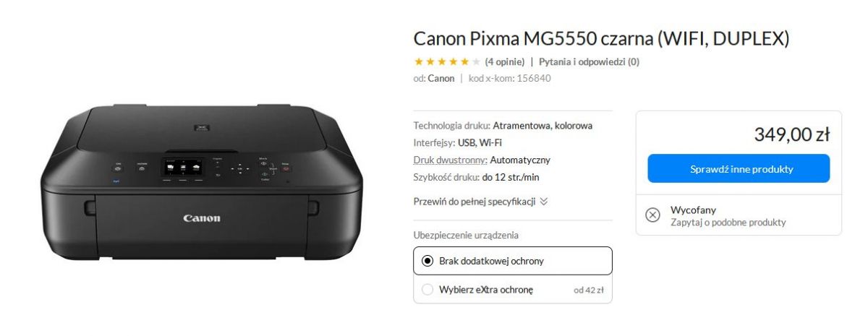Viewport: 868px width, 336px height.
Task: Click the Canon manufacturer link
Action: [x=441, y=78]
